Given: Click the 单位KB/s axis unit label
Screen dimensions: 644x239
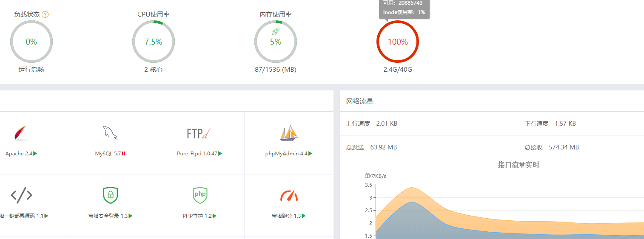Looking at the screenshot, I should click(x=375, y=176).
